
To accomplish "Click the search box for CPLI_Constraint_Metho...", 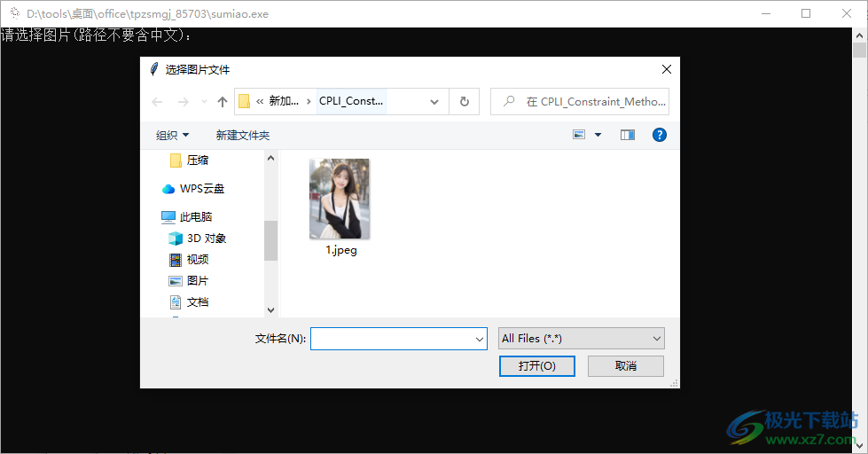I will [580, 102].
